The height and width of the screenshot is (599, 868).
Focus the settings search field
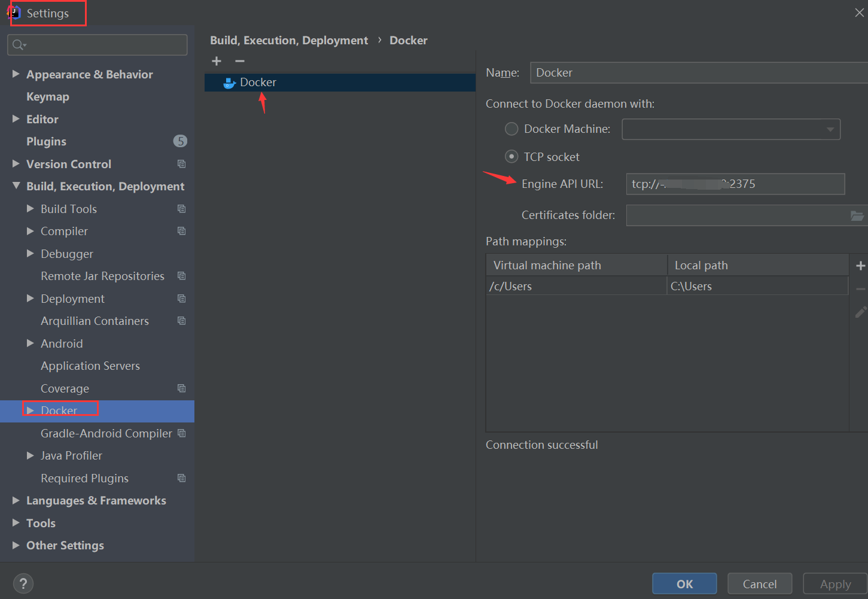point(98,45)
